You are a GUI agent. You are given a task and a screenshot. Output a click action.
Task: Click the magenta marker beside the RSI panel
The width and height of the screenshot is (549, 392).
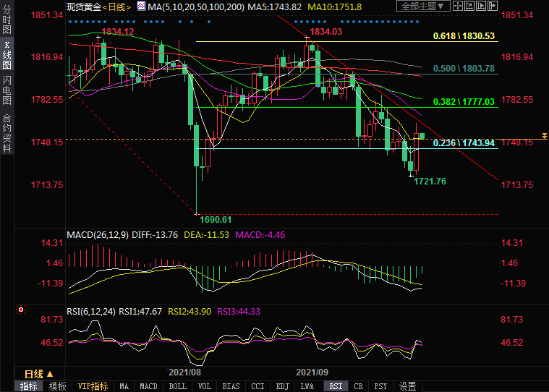(x=20, y=310)
